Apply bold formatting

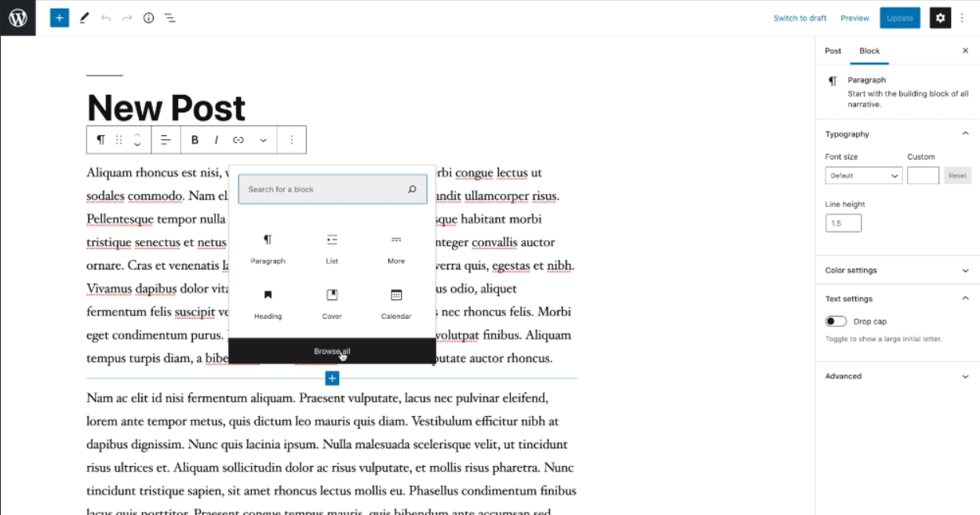(195, 140)
